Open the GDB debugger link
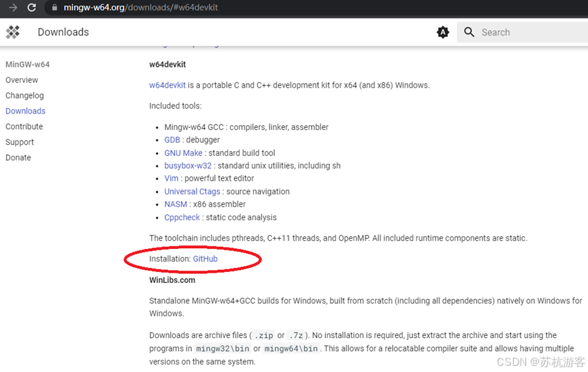Screen dimensions: 588x372 tap(172, 139)
